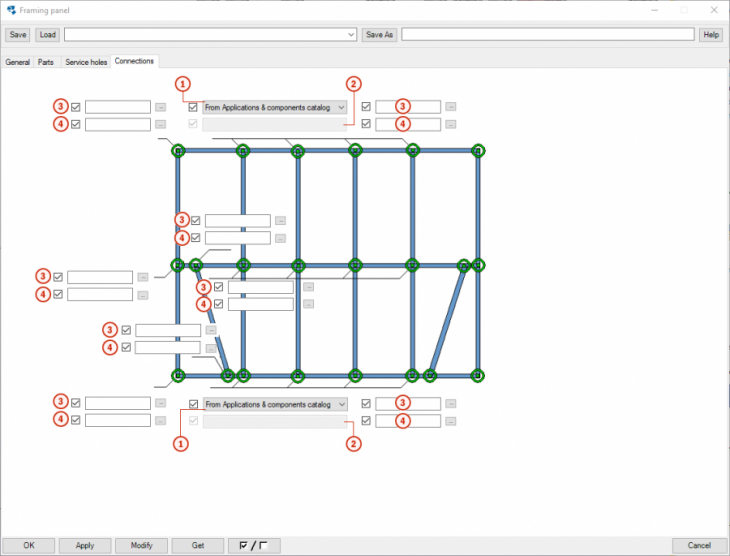The image size is (730, 556).
Task: Toggle checkbox beside the lower catalog dropdown
Action: (x=193, y=404)
